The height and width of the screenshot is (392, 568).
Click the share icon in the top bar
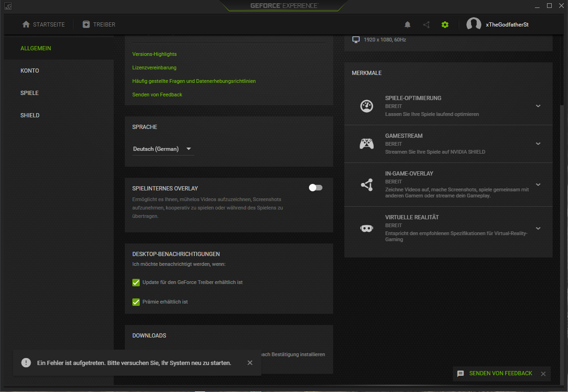(426, 25)
